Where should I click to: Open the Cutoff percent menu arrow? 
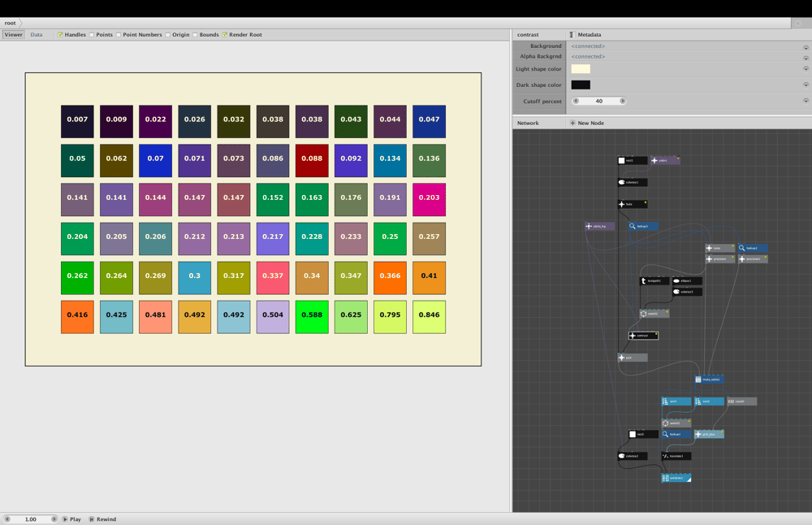click(x=806, y=101)
